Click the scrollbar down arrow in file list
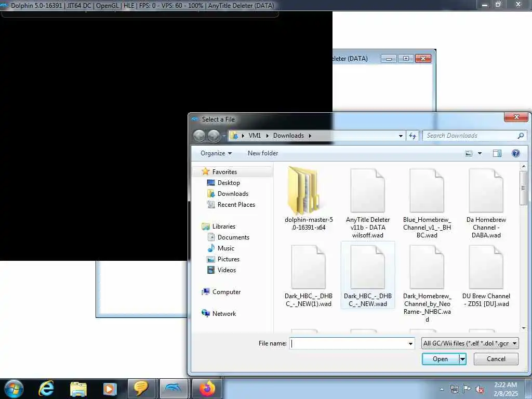The width and height of the screenshot is (532, 399). click(x=523, y=328)
